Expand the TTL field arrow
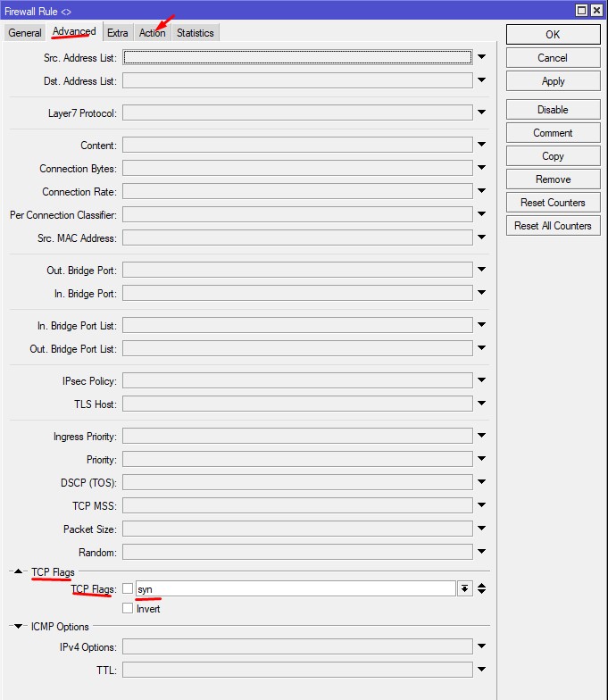 (x=482, y=669)
